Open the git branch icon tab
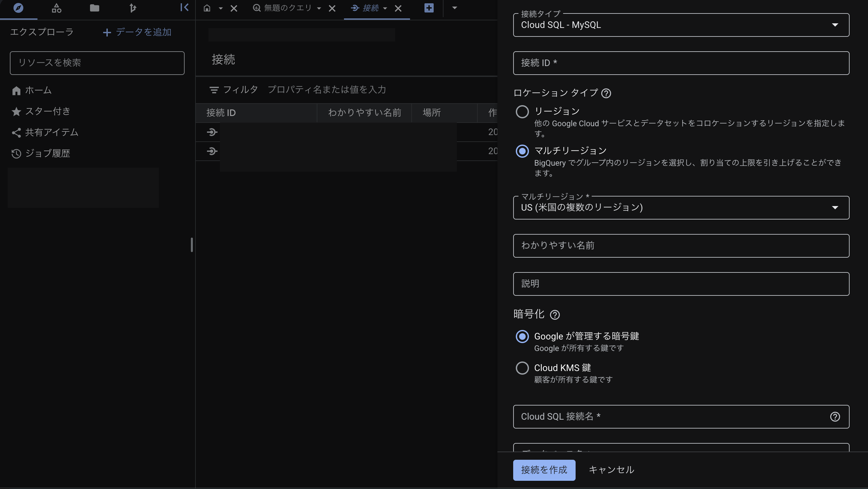The height and width of the screenshot is (489, 868). (132, 8)
